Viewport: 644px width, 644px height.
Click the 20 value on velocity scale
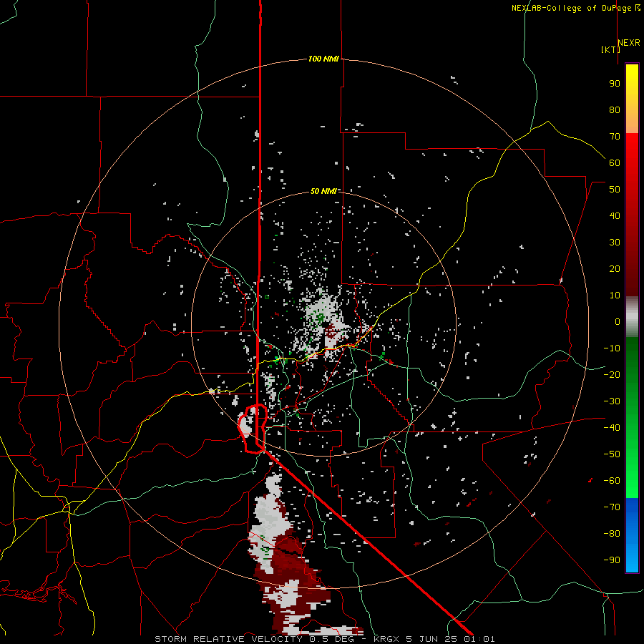(615, 268)
